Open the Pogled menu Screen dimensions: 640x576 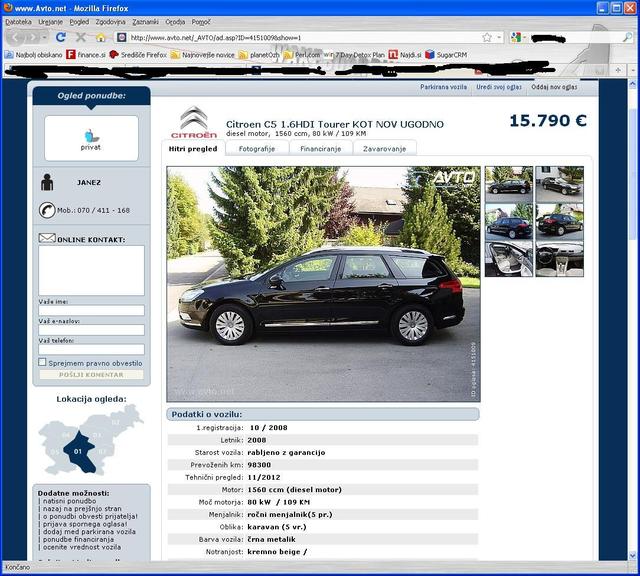tap(79, 22)
